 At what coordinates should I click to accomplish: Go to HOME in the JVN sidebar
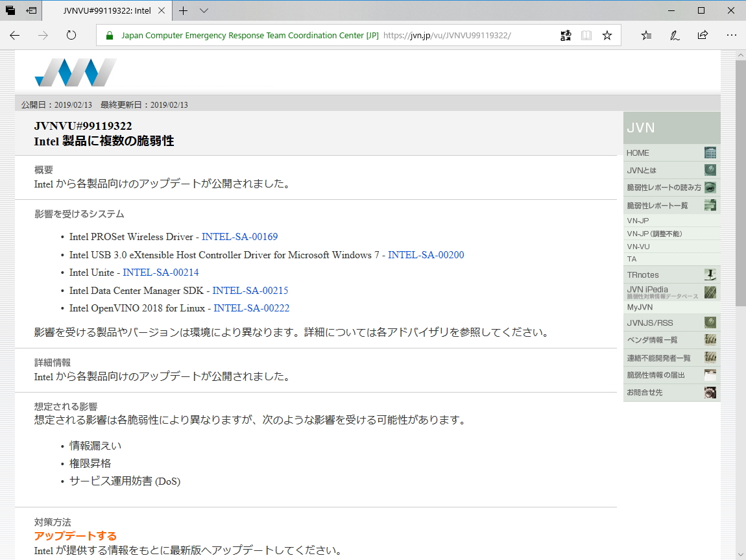coord(637,152)
